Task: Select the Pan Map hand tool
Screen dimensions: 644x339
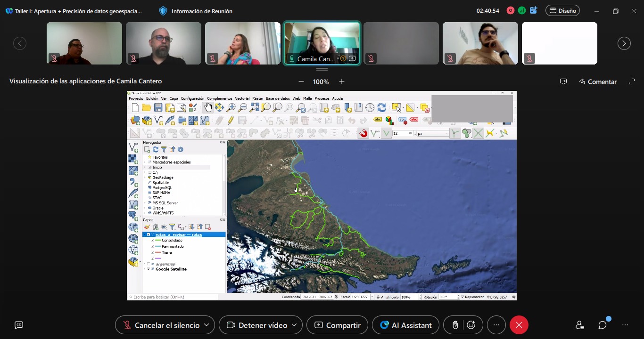Action: point(208,108)
